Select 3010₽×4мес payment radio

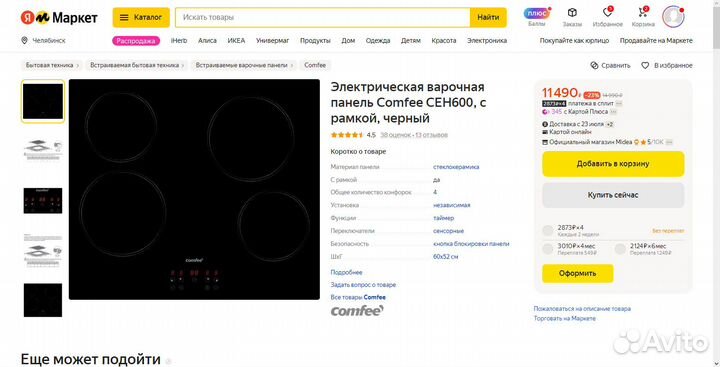tap(548, 249)
